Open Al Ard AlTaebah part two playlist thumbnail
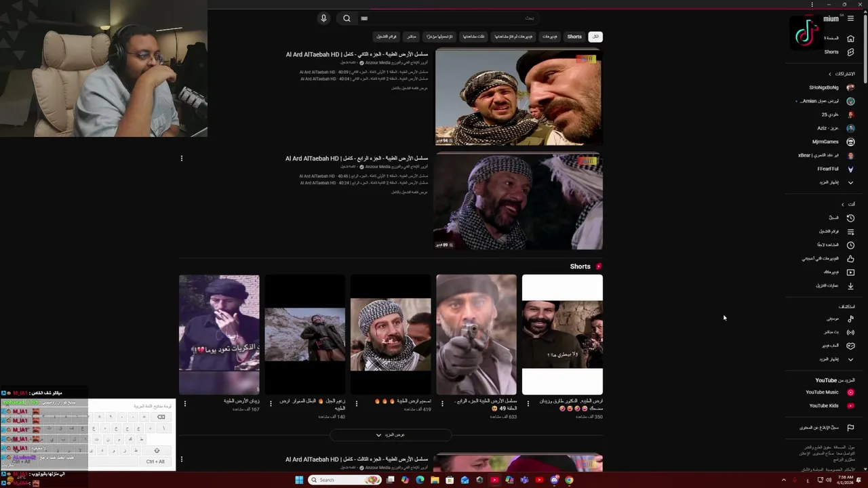Viewport: 868px width, 488px height. (x=519, y=97)
